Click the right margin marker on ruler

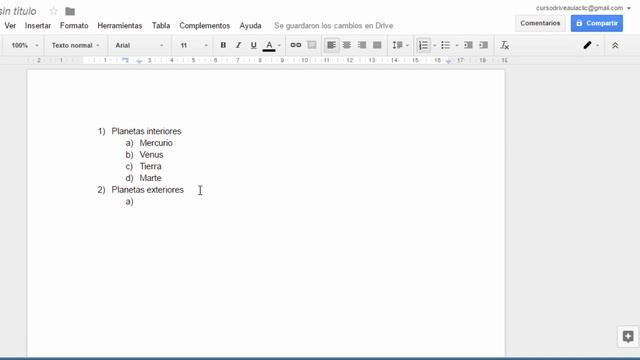pos(449,61)
